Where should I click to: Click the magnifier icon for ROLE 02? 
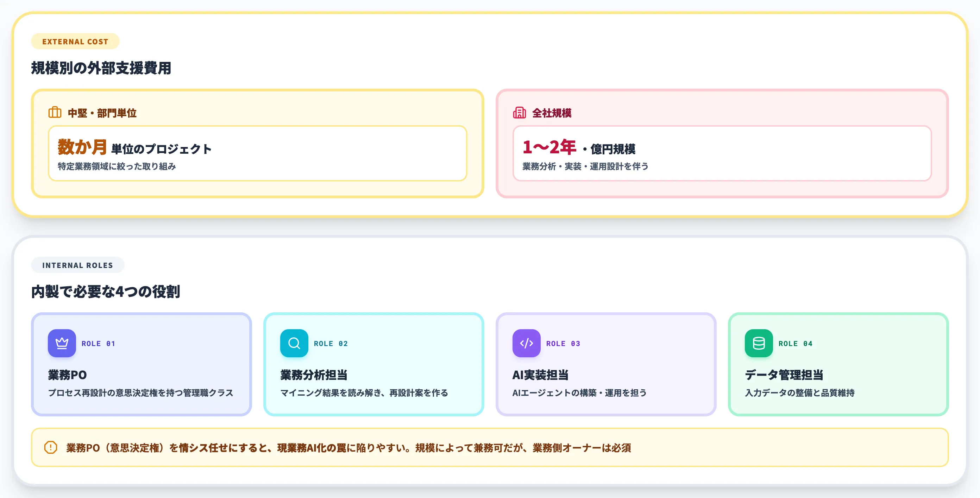coord(294,343)
